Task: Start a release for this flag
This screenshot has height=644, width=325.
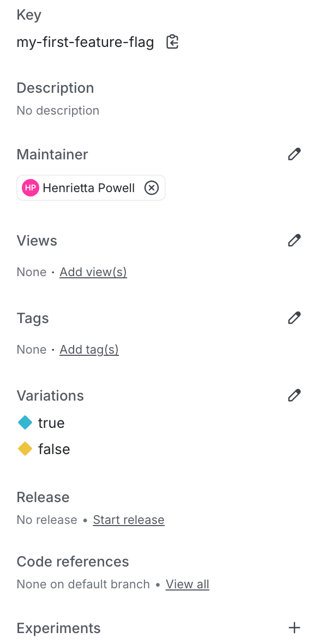Action: click(x=129, y=520)
